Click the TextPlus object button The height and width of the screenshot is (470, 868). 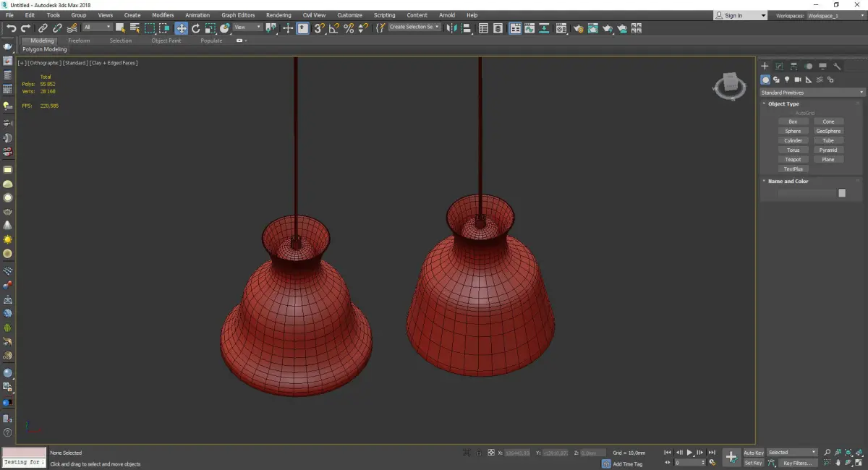793,168
